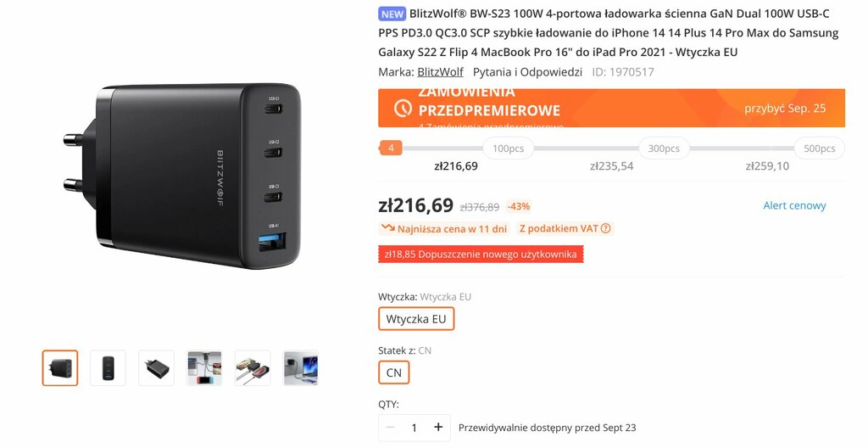Show the laptop charging thumbnail

coord(301,368)
